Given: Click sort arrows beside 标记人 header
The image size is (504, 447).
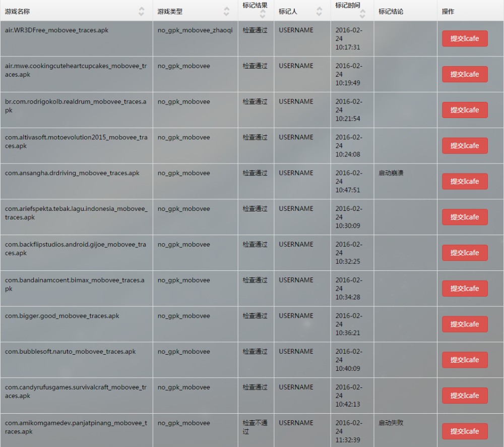Looking at the screenshot, I should [319, 11].
